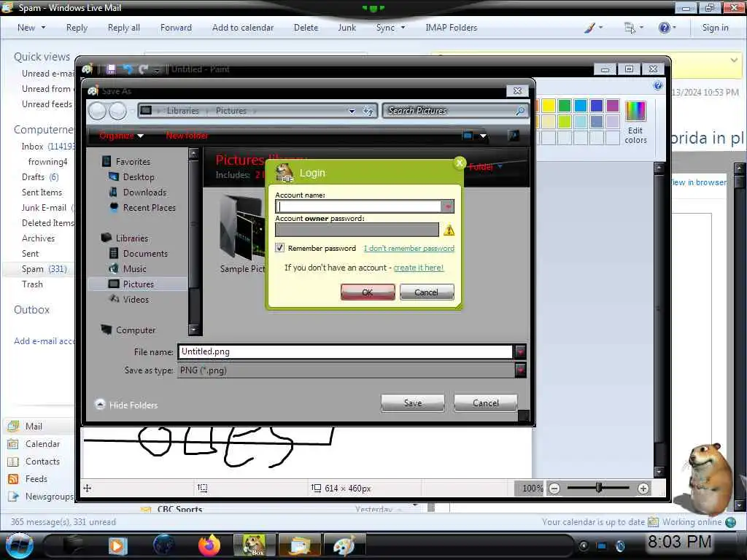Click the calendar icon in Mail status bar
The image size is (747, 560).
(653, 522)
